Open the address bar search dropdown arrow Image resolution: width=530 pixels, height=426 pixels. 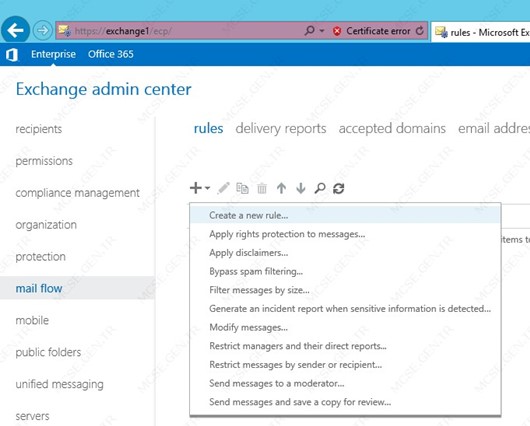pyautogui.click(x=322, y=31)
